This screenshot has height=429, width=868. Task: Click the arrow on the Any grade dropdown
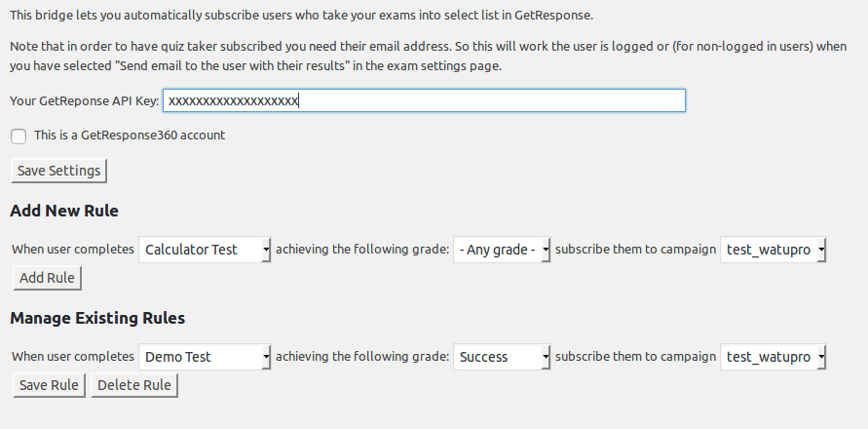[x=546, y=250]
